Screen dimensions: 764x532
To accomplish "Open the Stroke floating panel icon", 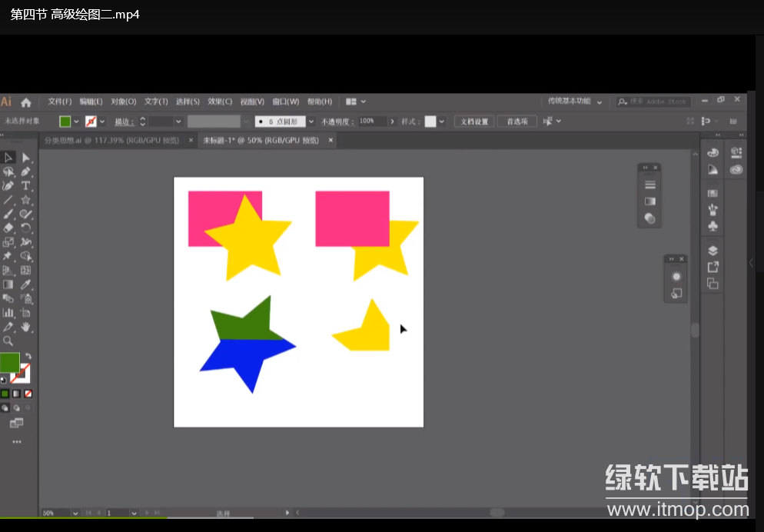I will [x=650, y=185].
